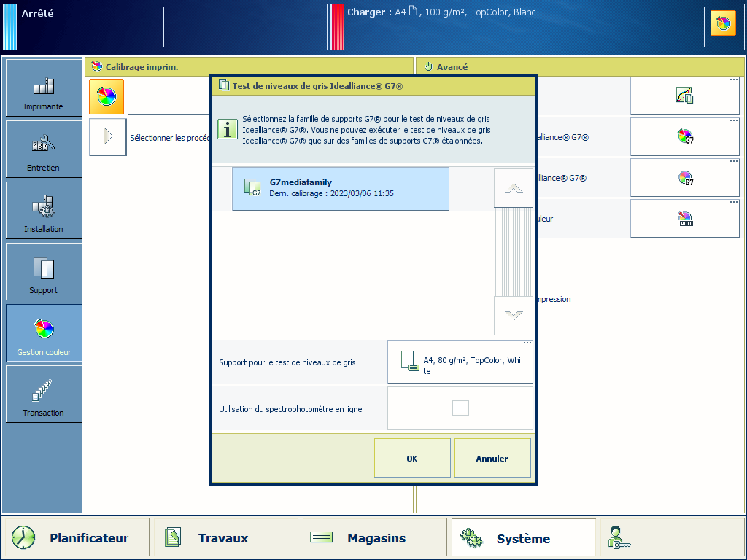Open the Support media section
This screenshot has width=747, height=560.
coord(44,272)
